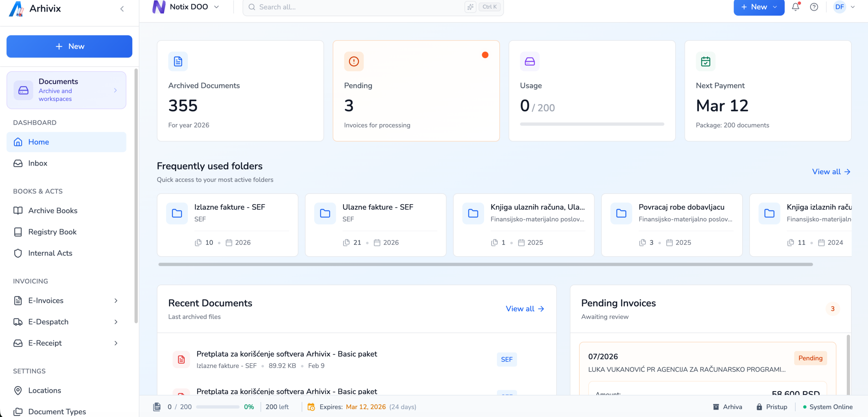Viewport: 868px width, 417px height.
Task: Click View all for Recent Documents
Action: (x=524, y=308)
